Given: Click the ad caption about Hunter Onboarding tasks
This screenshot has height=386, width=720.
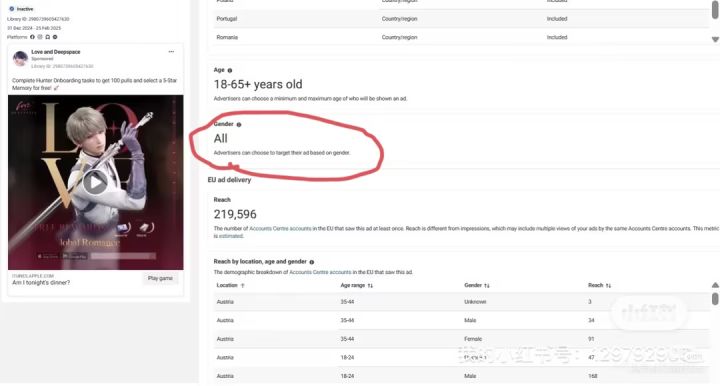Looking at the screenshot, I should [94, 84].
